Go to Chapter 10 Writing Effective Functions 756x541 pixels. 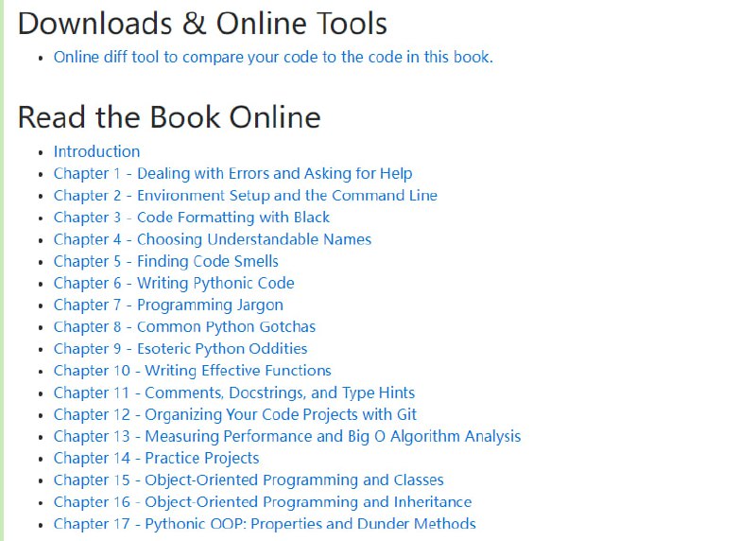click(192, 371)
